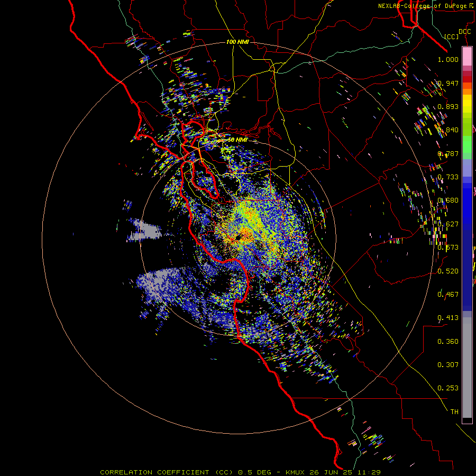
Task: Click the 11:29 timestamp in caption
Action: click(369, 472)
